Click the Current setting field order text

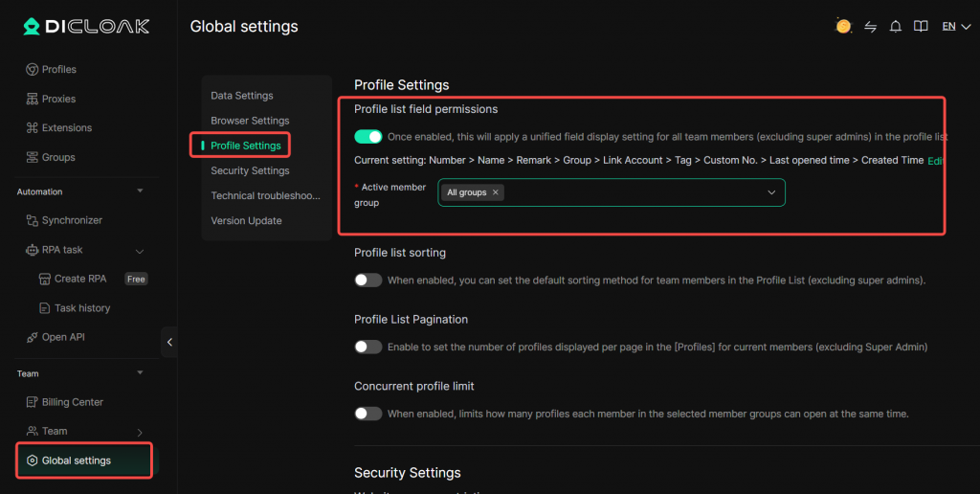point(638,160)
